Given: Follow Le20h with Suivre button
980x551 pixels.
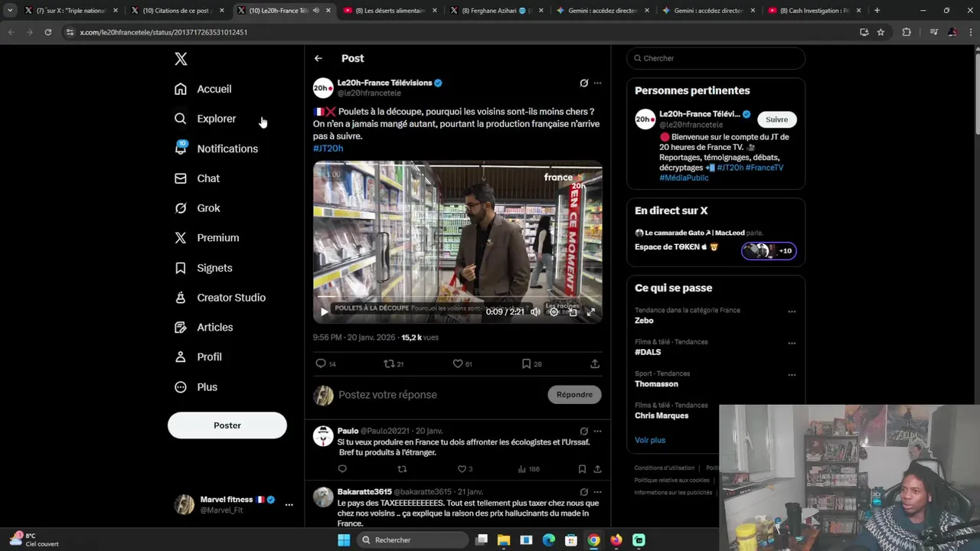Looking at the screenshot, I should click(776, 119).
